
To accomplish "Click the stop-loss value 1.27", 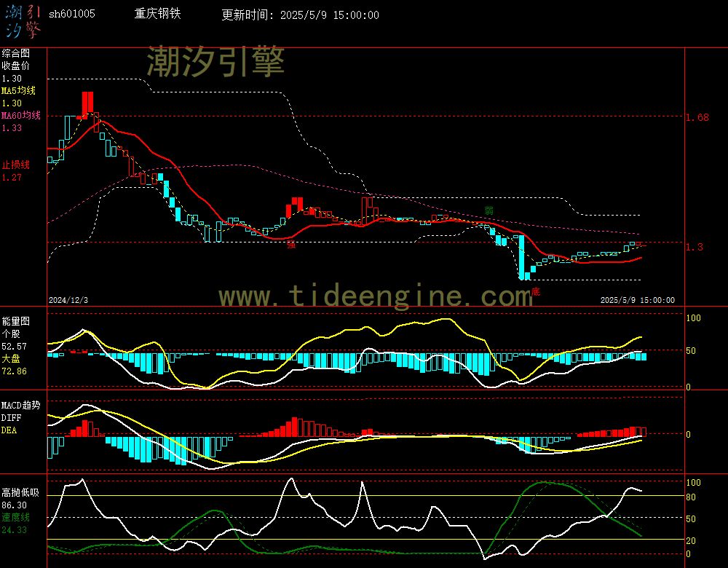I will tap(12, 178).
